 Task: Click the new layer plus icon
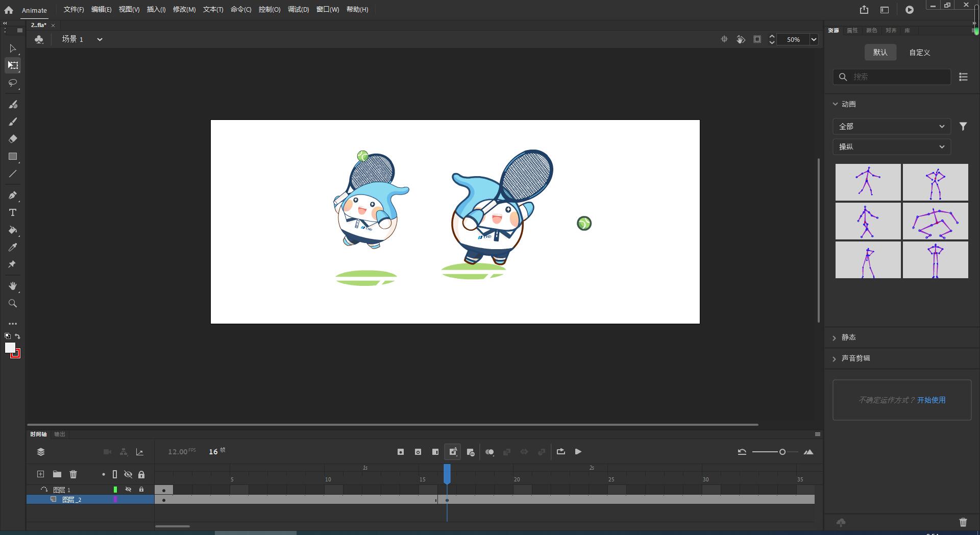pos(40,474)
